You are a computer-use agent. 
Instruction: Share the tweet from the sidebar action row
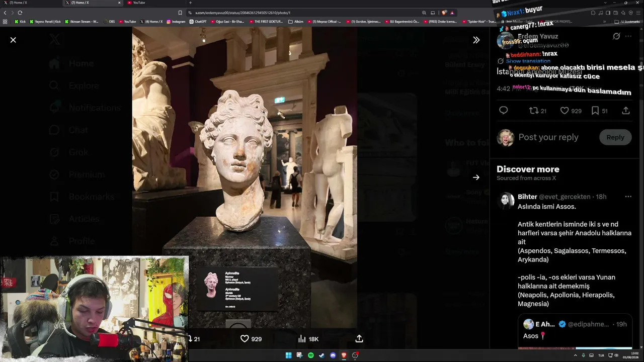coord(626,111)
